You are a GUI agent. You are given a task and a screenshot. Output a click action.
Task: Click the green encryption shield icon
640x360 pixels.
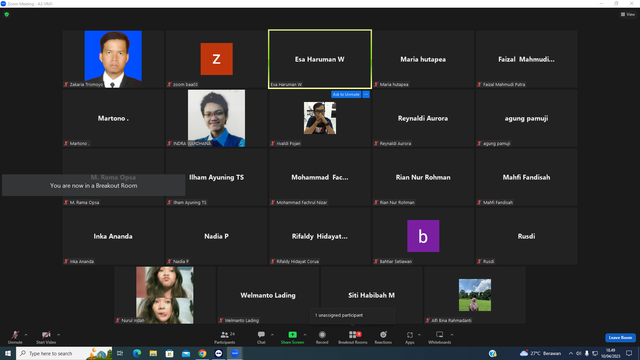coord(7,14)
